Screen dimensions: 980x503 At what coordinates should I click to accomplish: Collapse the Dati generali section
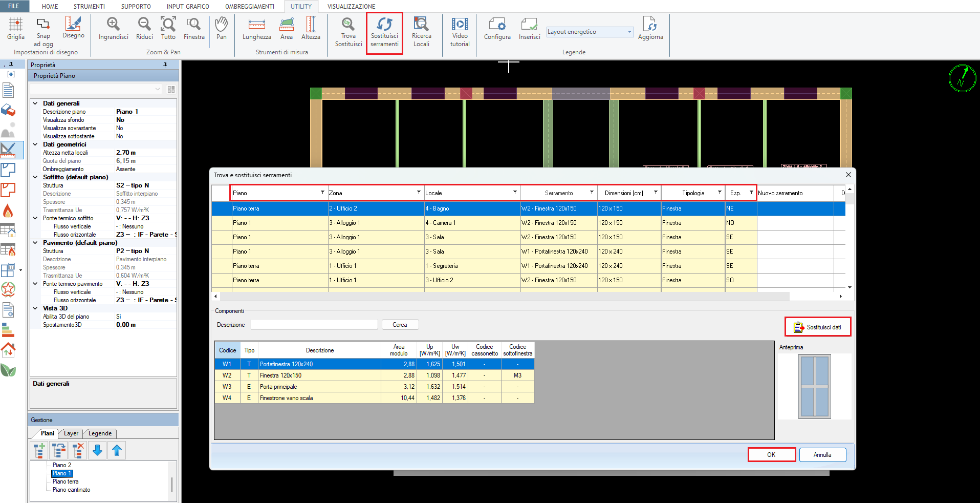pos(35,103)
